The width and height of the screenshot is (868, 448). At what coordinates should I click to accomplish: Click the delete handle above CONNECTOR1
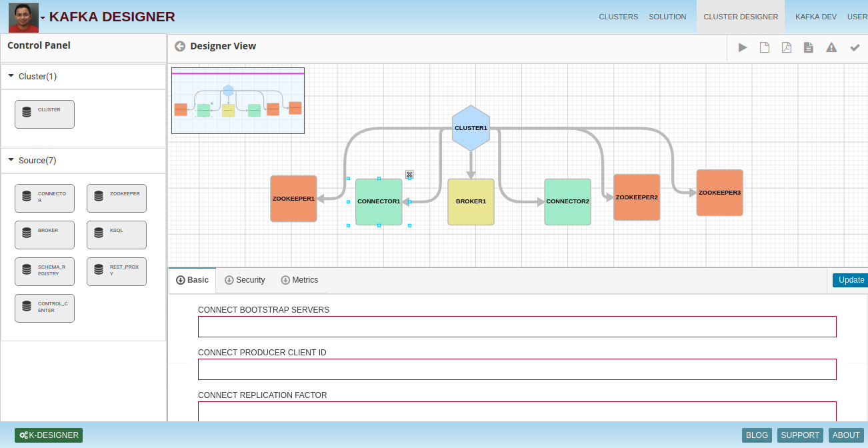tap(410, 175)
